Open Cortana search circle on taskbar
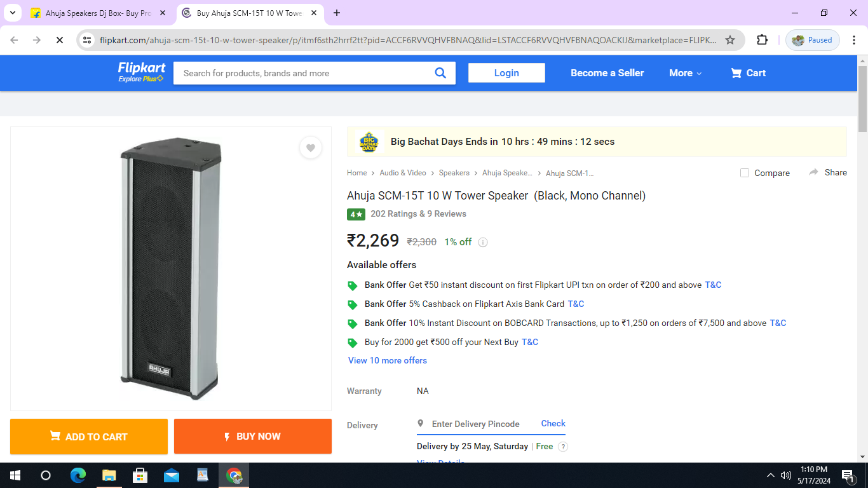This screenshot has width=868, height=488. tap(46, 475)
